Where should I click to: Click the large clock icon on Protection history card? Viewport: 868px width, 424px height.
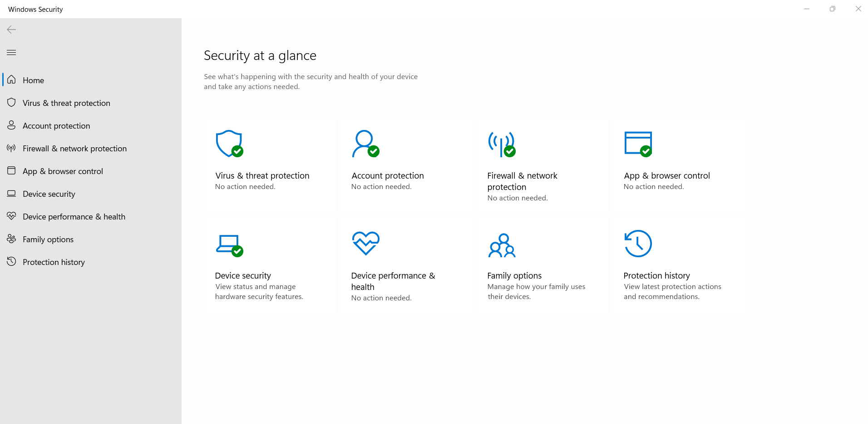638,244
